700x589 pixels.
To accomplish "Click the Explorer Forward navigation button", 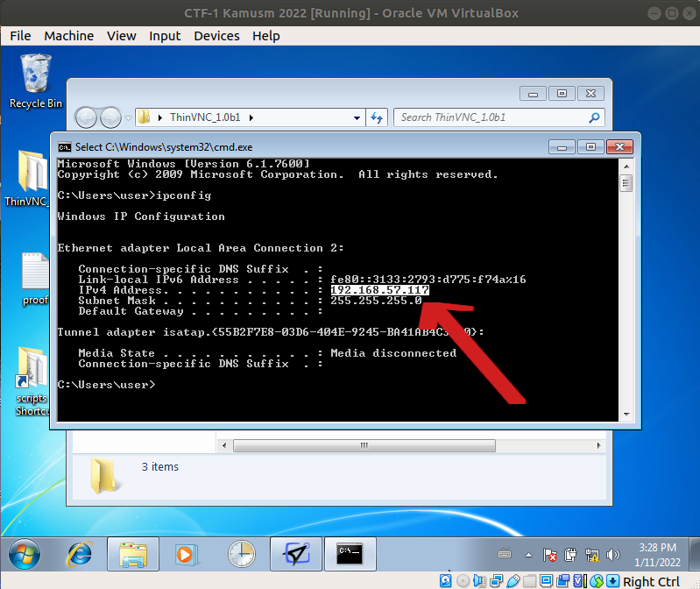I will pyautogui.click(x=110, y=118).
